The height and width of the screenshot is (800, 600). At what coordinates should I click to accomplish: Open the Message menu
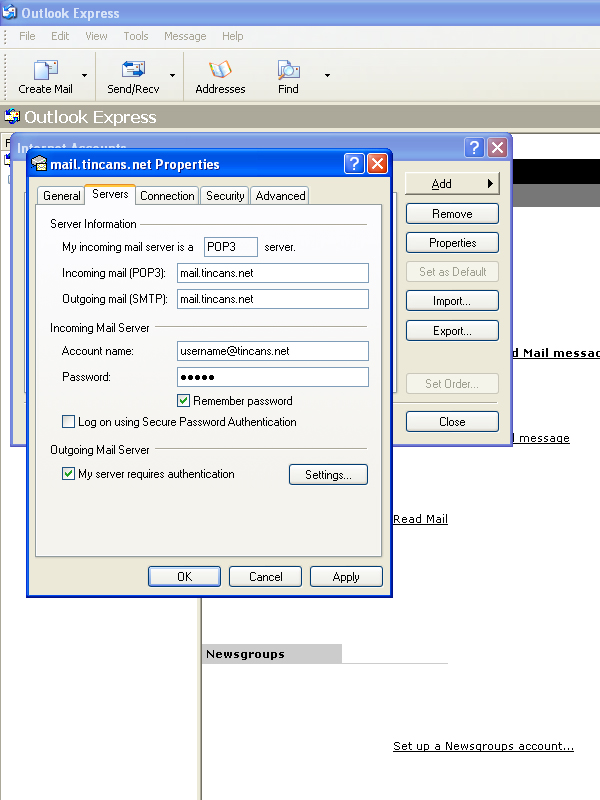pyautogui.click(x=185, y=36)
